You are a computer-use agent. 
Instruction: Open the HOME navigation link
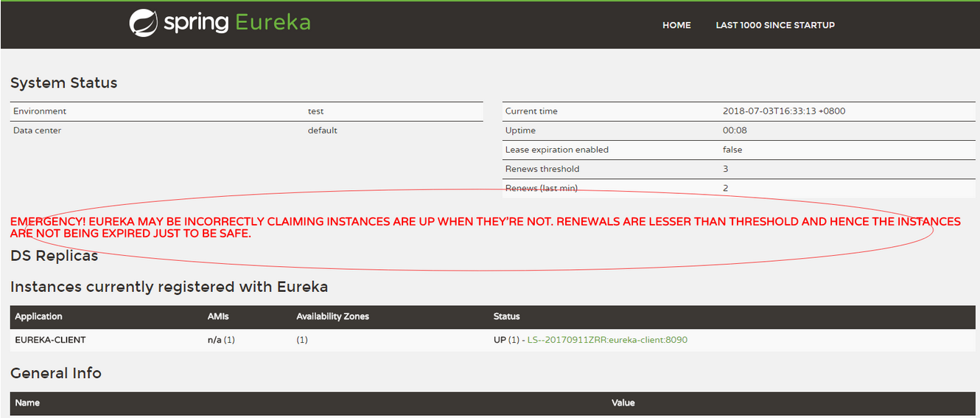point(676,25)
